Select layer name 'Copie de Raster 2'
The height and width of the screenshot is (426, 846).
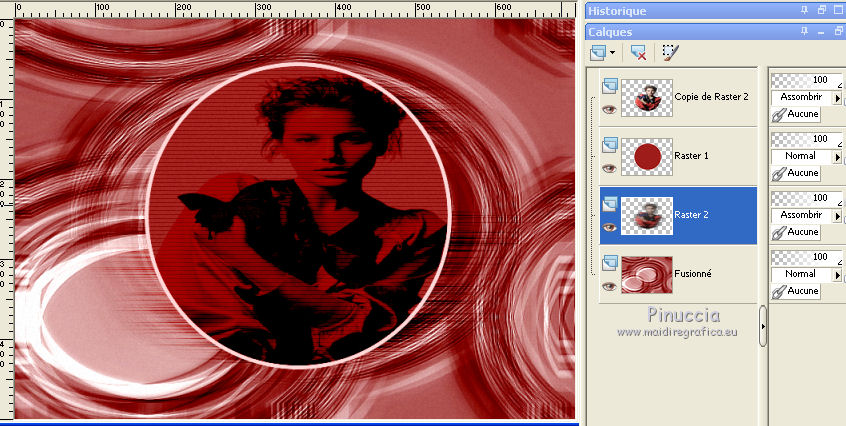[711, 97]
